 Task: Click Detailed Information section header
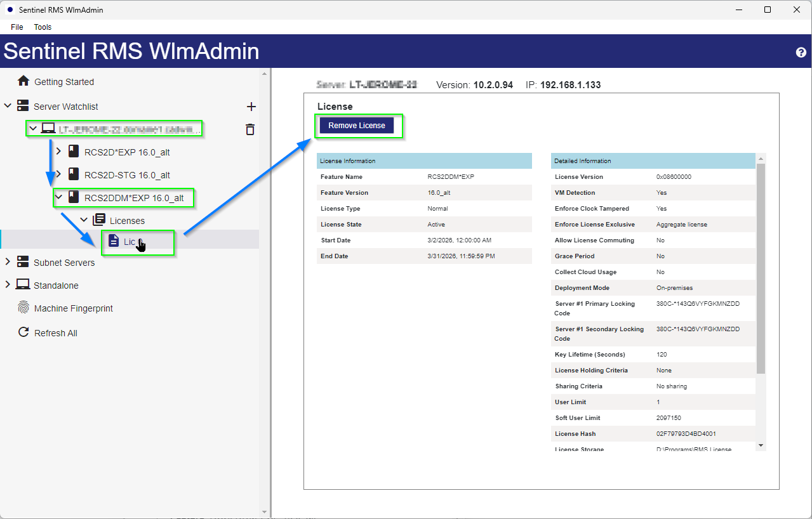[653, 161]
